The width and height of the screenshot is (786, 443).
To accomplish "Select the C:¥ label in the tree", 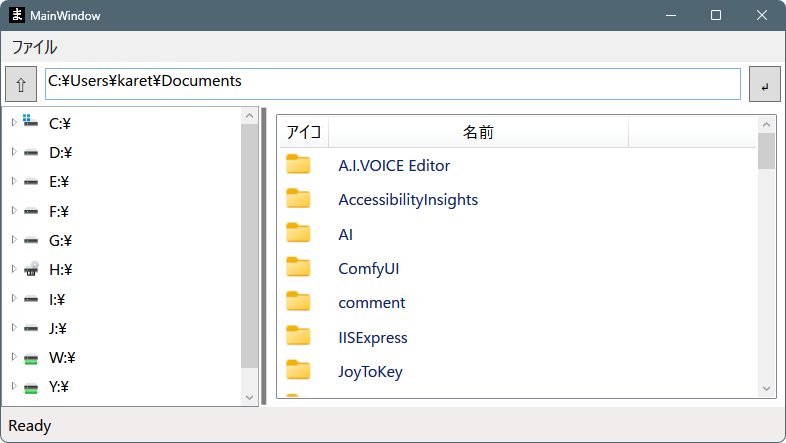I will (60, 123).
